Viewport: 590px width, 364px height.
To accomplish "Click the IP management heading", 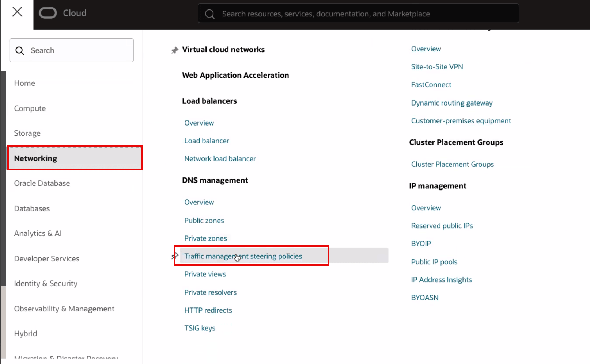I will pos(438,186).
